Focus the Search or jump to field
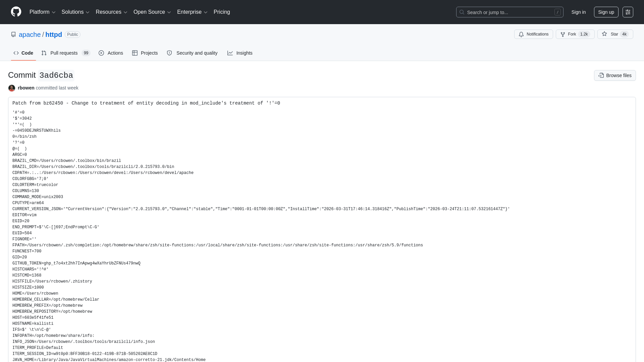 click(510, 12)
